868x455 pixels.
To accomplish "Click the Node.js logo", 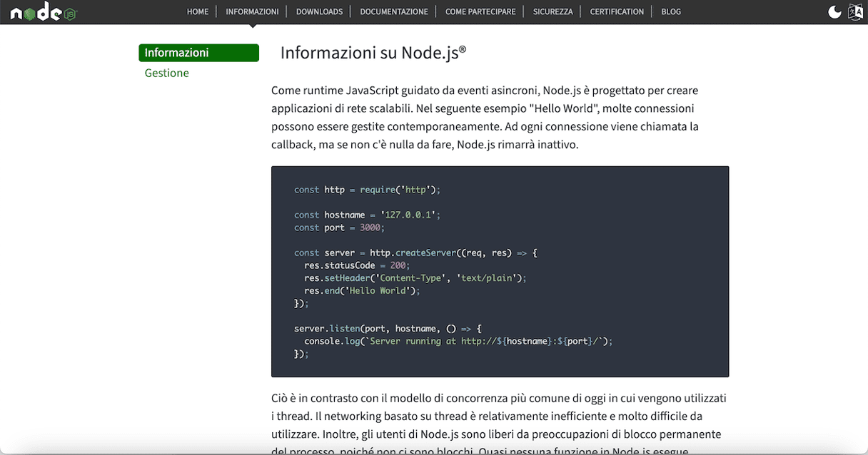I will point(43,11).
